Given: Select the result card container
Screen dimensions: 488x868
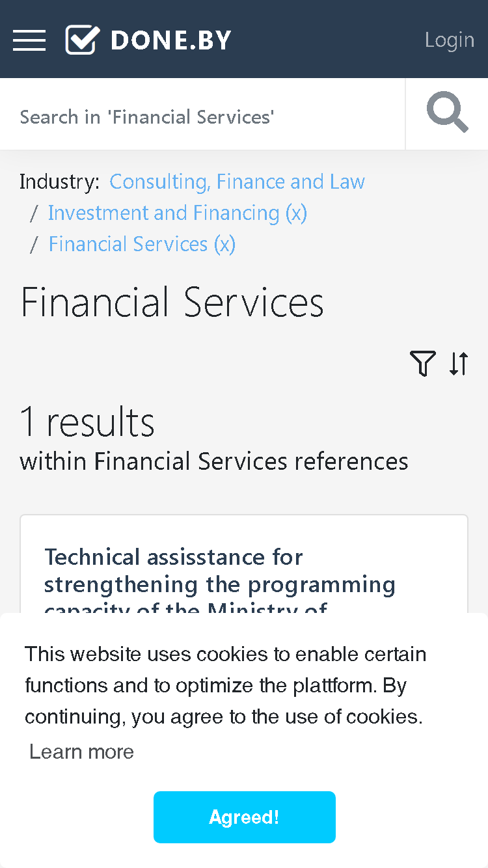Looking at the screenshot, I should coord(244,564).
